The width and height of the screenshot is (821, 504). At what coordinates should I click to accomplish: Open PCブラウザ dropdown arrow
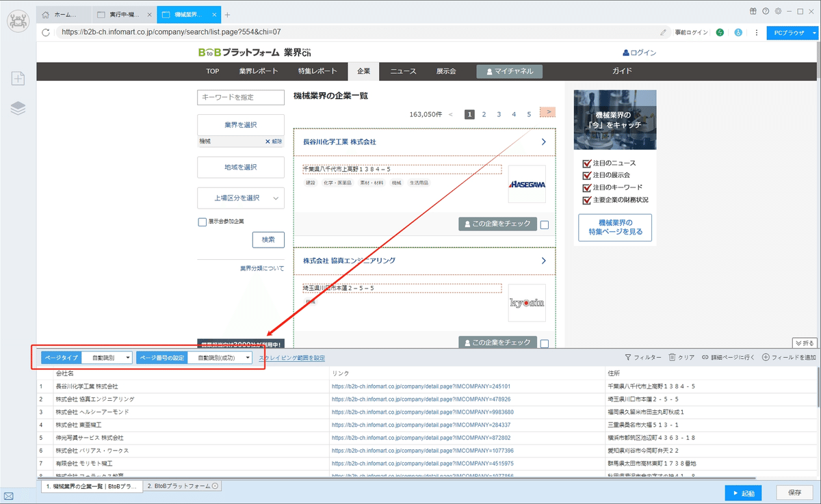coord(814,32)
